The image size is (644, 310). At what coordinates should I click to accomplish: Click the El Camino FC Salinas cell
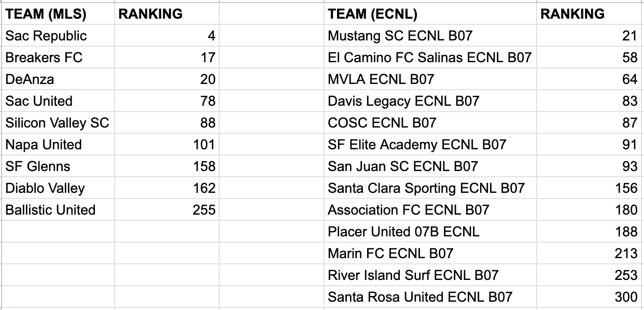(x=429, y=58)
